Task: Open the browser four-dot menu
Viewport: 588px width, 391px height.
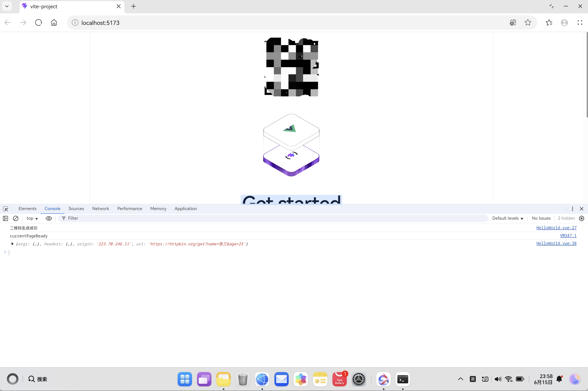Action: point(580,23)
